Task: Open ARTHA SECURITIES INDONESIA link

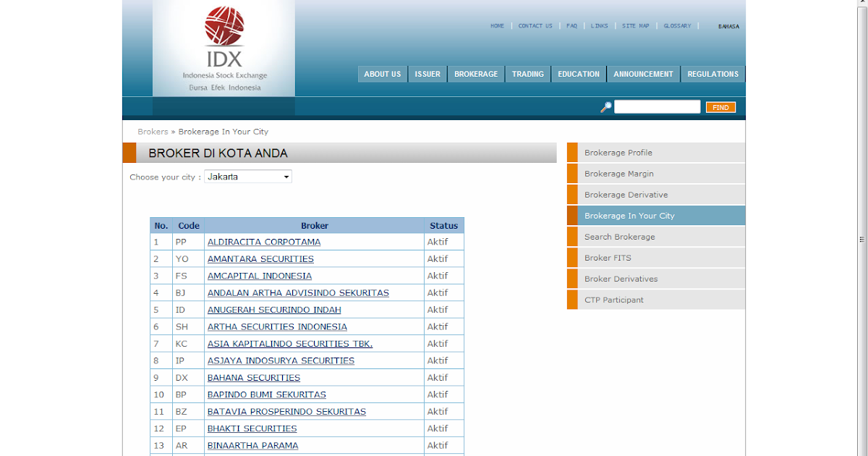Action: point(277,327)
